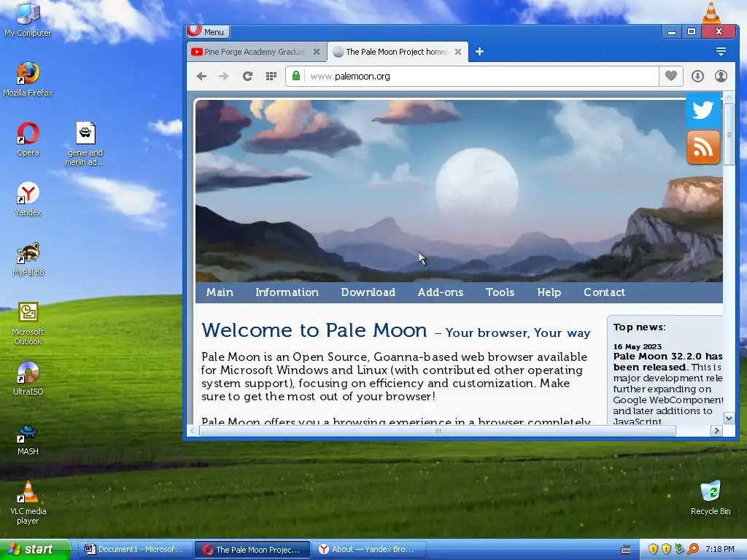Open the Opera downloads icon
Image resolution: width=747 pixels, height=560 pixels.
(697, 76)
